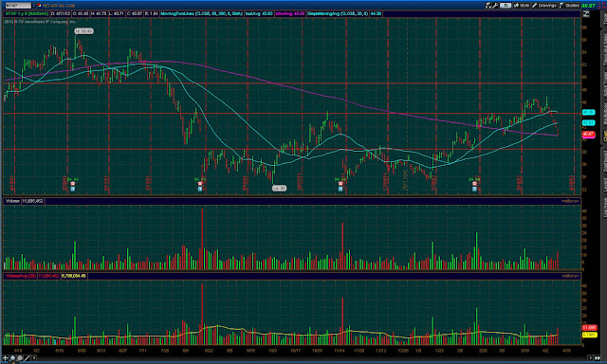Click the cyan 44.38 price axis tag

(x=588, y=112)
